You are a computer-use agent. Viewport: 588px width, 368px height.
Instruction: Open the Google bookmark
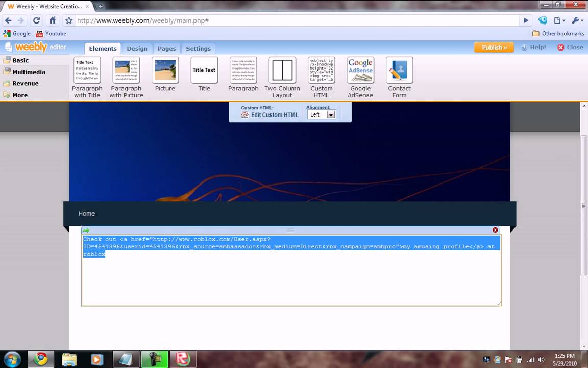17,33
